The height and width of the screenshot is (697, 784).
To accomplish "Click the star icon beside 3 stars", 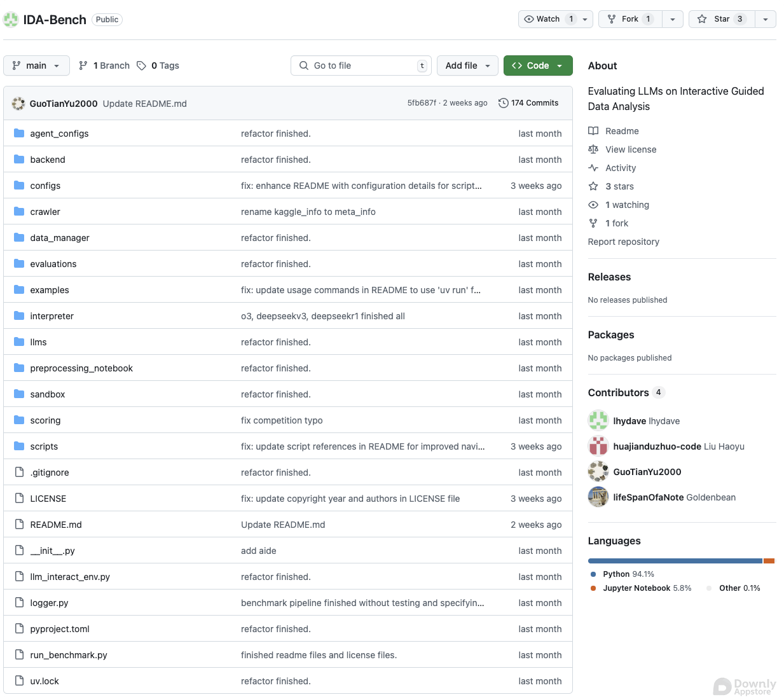I will coord(593,186).
